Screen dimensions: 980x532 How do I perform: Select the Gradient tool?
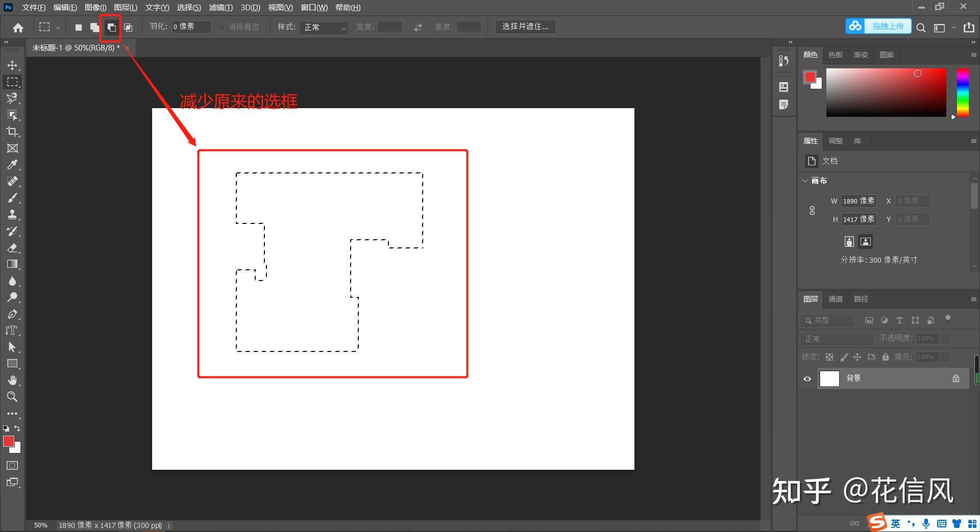[12, 264]
